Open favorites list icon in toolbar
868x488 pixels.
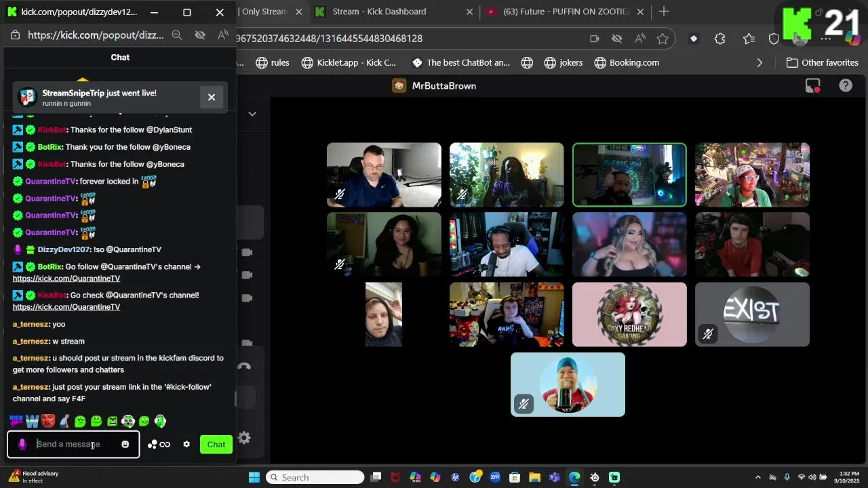click(749, 39)
